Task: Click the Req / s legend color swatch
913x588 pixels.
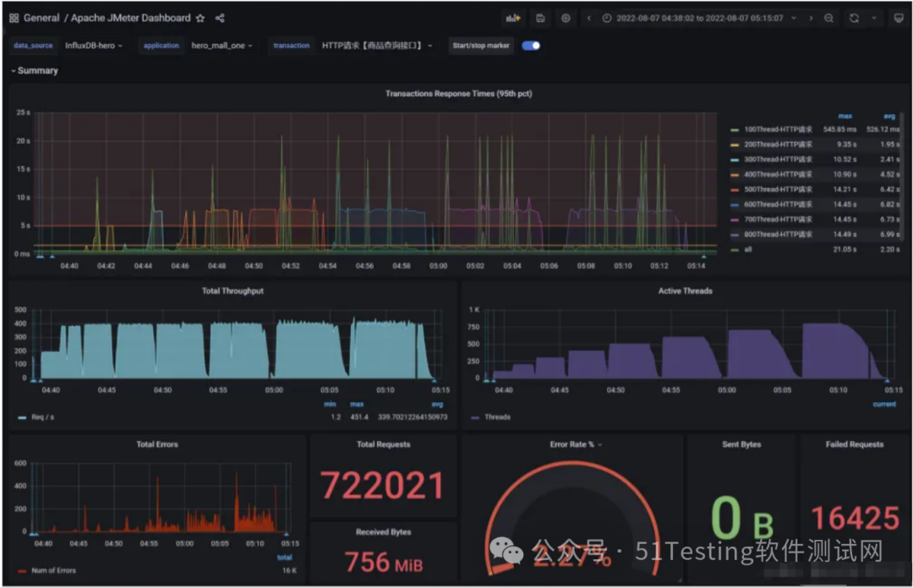Action: coord(22,417)
